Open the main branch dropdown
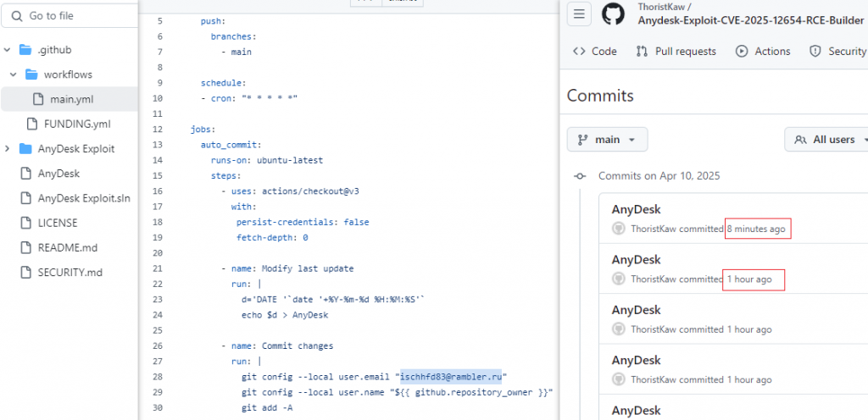Viewport: 868px width, 420px height. click(x=607, y=140)
